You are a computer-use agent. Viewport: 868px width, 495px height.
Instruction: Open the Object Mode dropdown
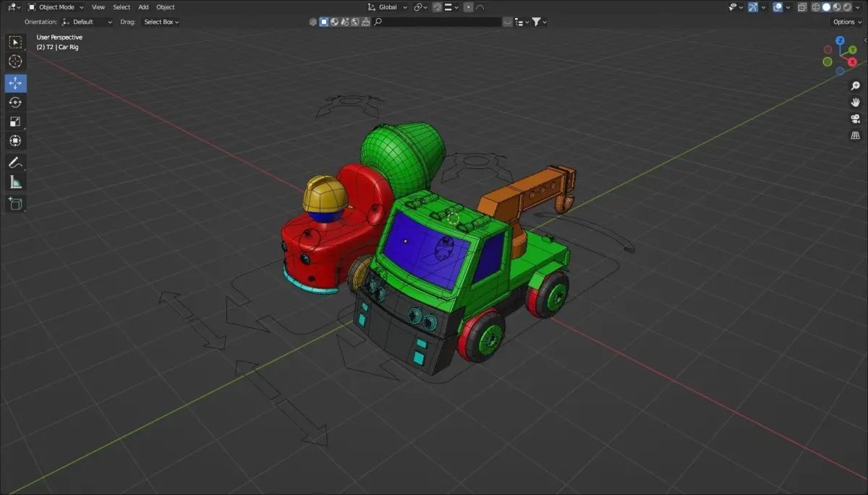click(x=55, y=7)
